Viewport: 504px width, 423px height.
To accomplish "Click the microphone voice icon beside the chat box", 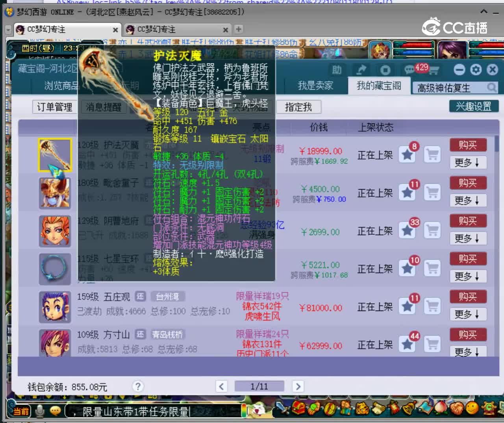I will [39, 411].
